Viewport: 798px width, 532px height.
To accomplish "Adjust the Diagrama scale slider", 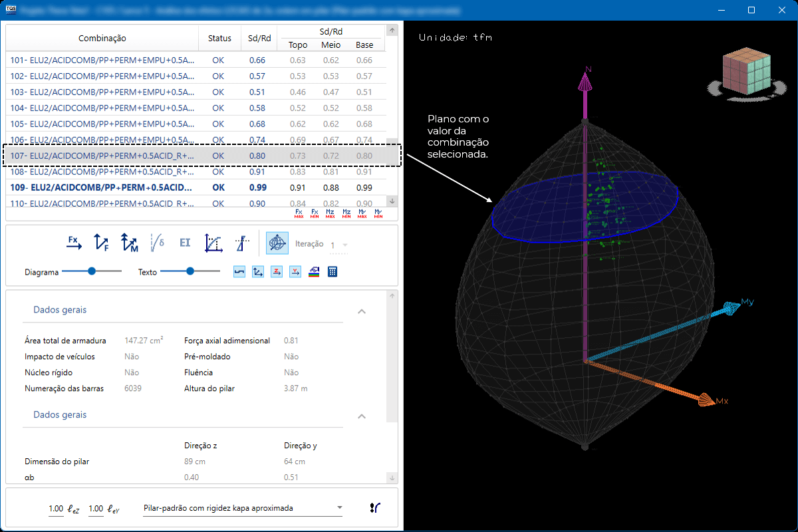I will coord(92,271).
